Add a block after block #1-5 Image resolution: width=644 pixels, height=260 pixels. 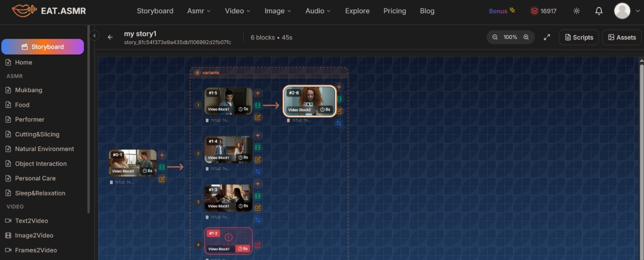[258, 93]
